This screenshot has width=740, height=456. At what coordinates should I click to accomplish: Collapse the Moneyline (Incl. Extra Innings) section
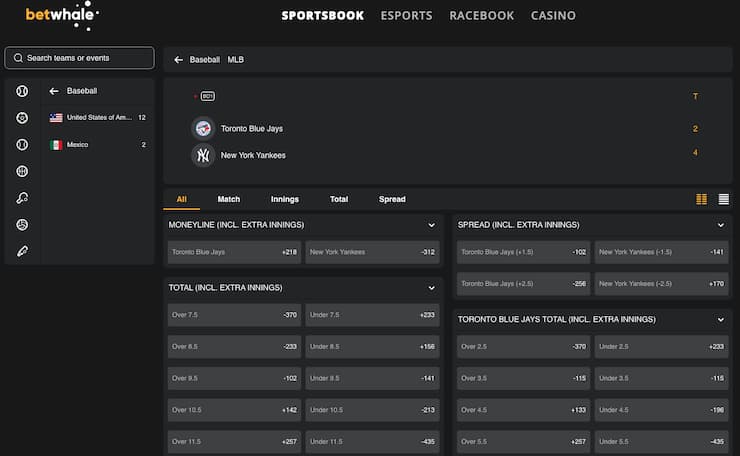[x=431, y=225]
